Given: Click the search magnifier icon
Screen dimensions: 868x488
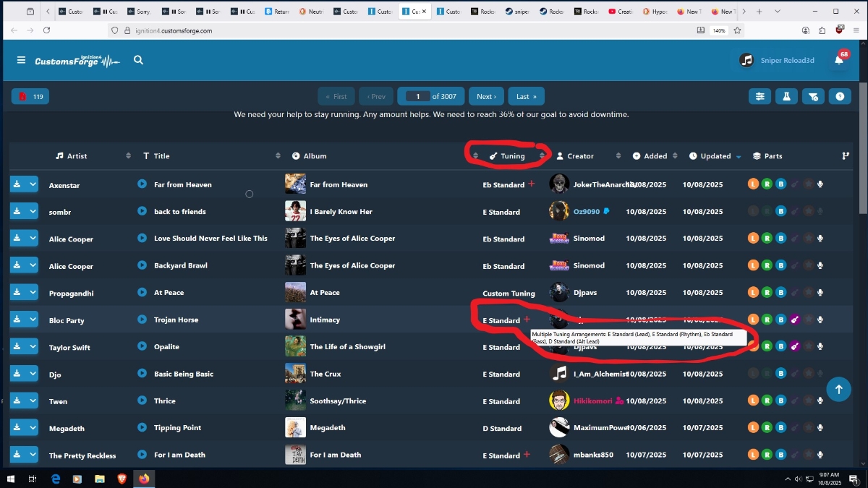Looking at the screenshot, I should [138, 61].
